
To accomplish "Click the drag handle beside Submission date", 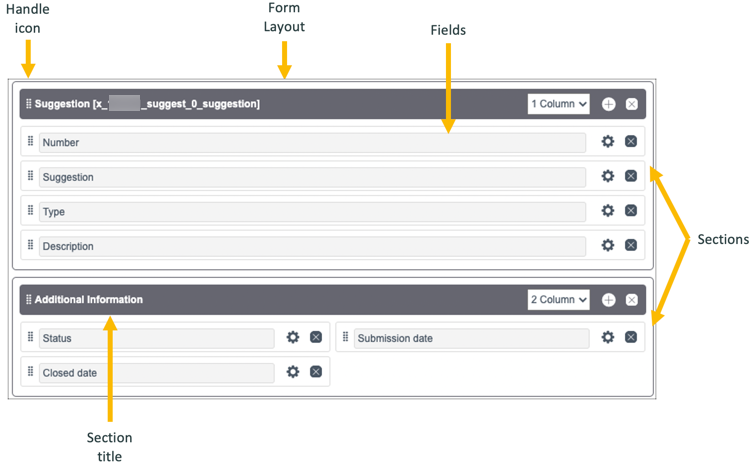I will (x=345, y=338).
